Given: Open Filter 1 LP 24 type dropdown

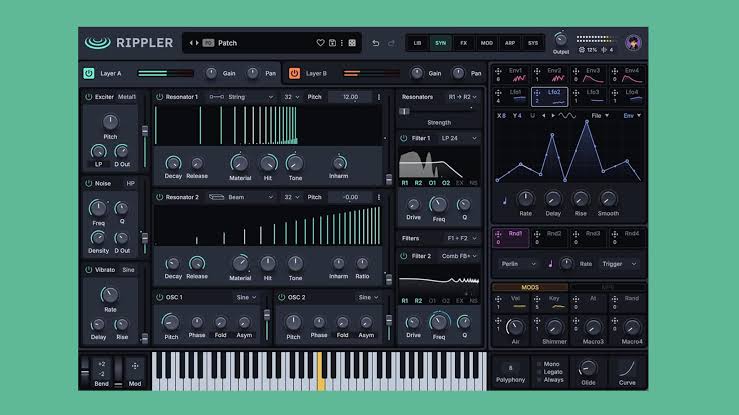Looking at the screenshot, I should tap(459, 138).
